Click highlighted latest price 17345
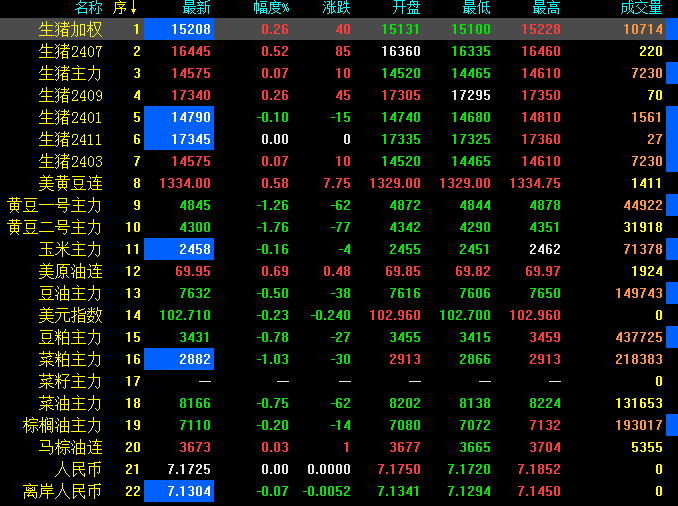This screenshot has width=678, height=506. (x=179, y=139)
